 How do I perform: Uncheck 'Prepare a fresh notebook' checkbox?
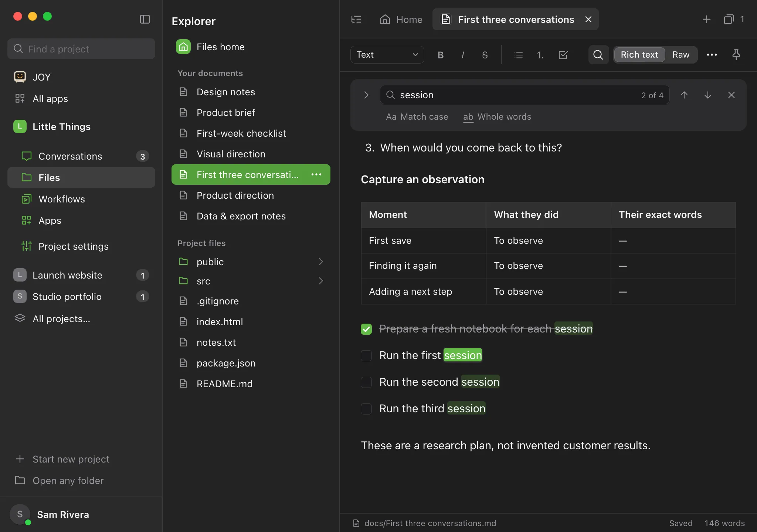tap(366, 329)
